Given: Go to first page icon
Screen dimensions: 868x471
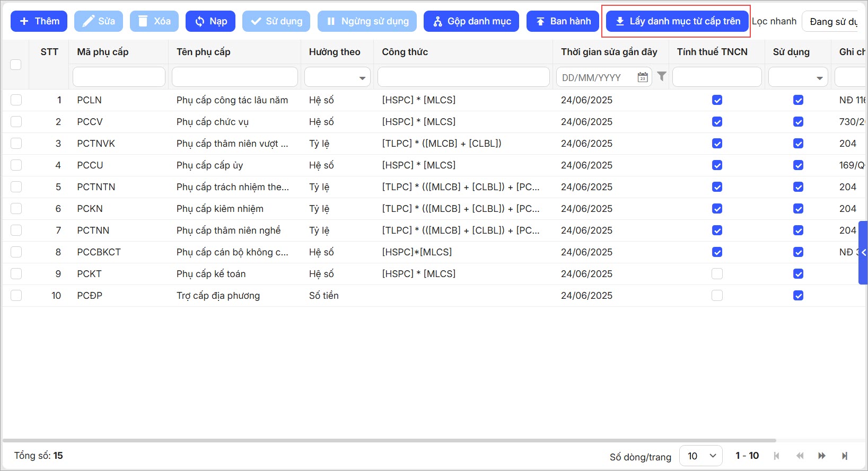Looking at the screenshot, I should (x=777, y=456).
